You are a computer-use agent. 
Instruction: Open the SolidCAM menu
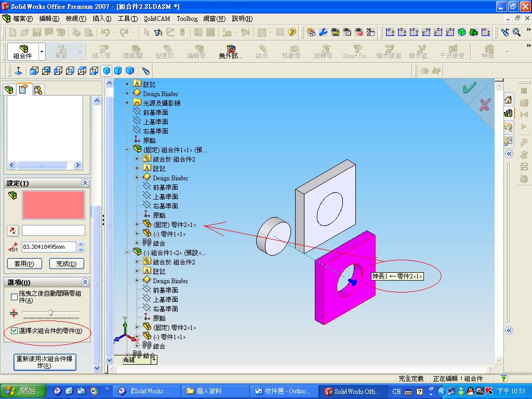pos(157,19)
